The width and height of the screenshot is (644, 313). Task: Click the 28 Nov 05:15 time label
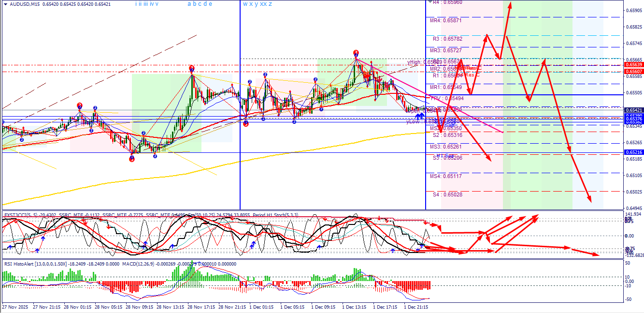point(109,307)
